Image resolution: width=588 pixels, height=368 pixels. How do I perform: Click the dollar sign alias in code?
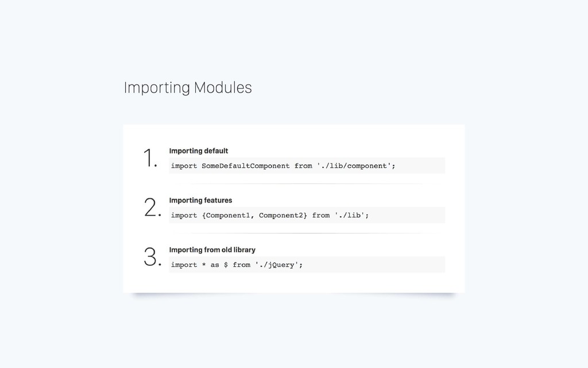pos(226,264)
